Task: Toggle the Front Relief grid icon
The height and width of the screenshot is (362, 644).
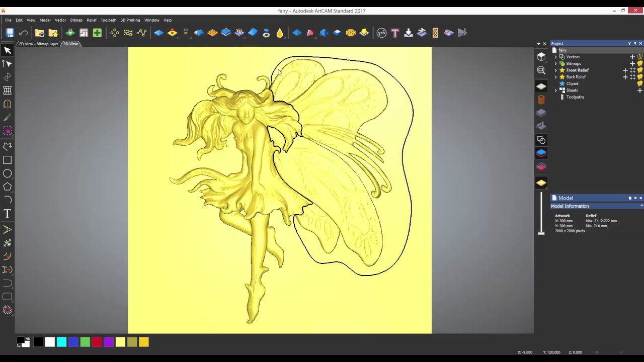Action: pyautogui.click(x=632, y=70)
